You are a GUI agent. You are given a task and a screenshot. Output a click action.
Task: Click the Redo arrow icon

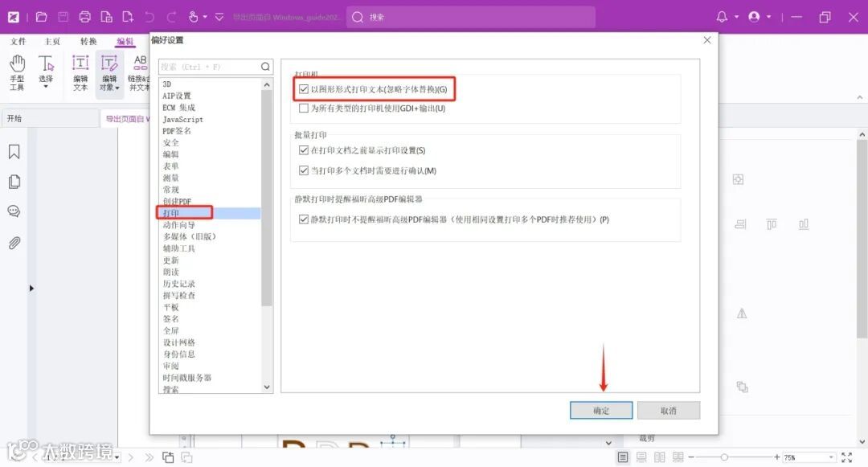pyautogui.click(x=171, y=17)
